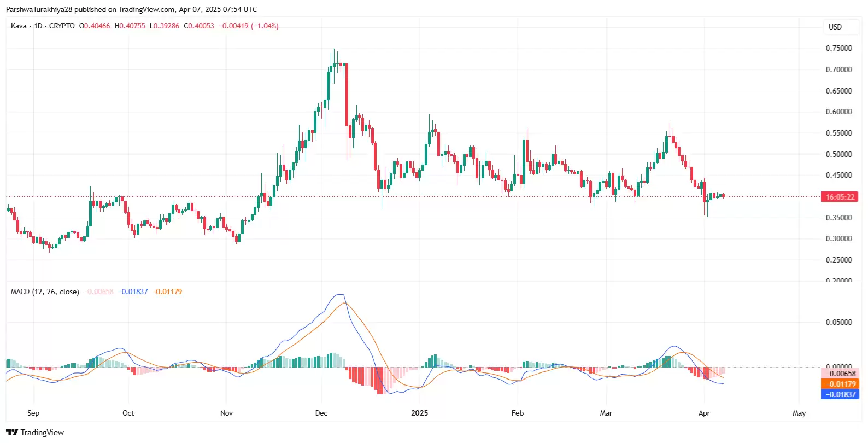Click the Kava symbol title
This screenshot has width=868, height=443.
pyautogui.click(x=19, y=26)
